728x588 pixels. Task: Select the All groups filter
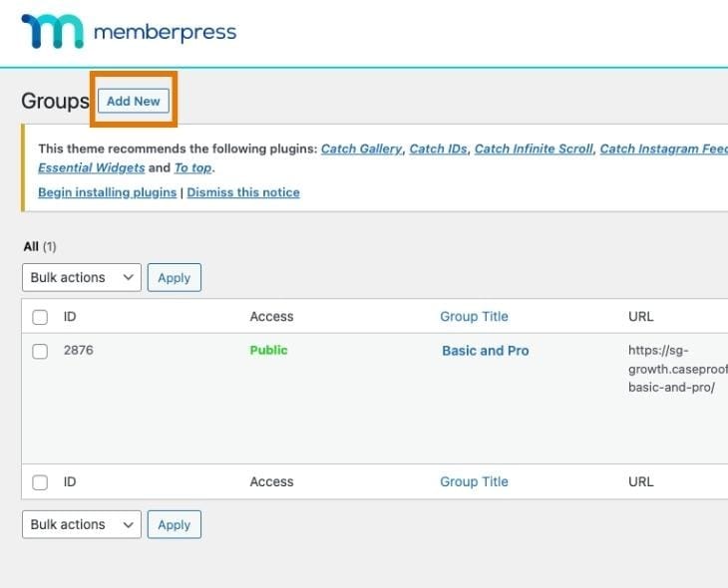point(31,246)
